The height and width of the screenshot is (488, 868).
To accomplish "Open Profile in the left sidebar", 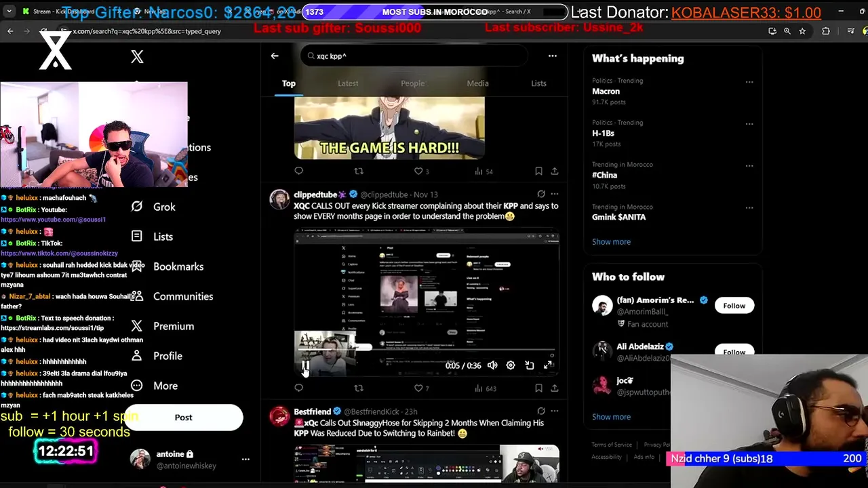I will click(x=156, y=356).
